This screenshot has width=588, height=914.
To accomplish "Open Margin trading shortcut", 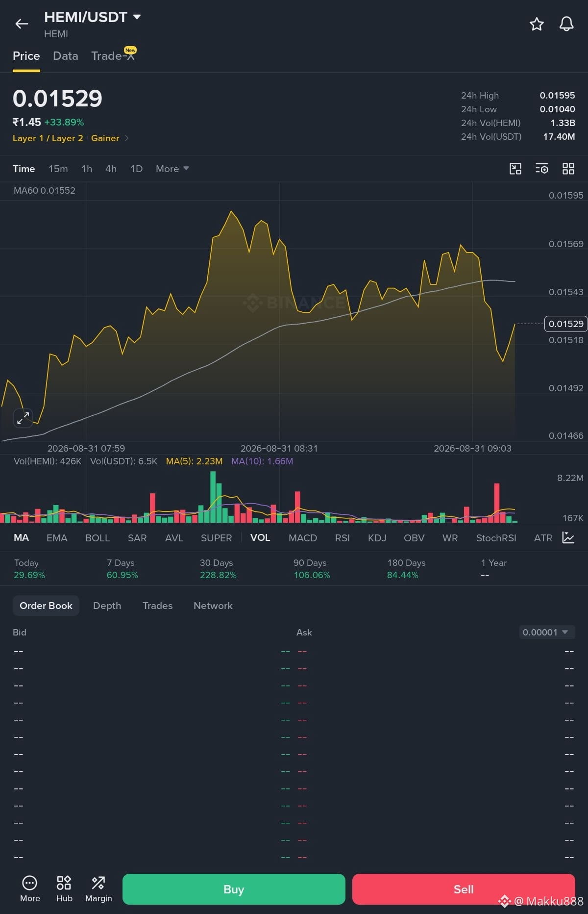I will [x=98, y=889].
